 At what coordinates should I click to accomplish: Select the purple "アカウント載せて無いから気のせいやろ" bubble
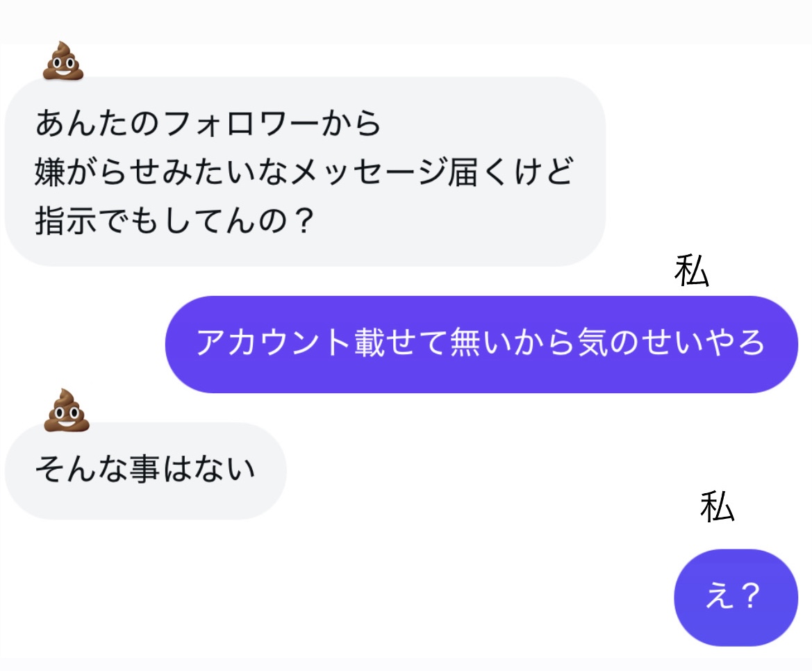click(x=481, y=344)
